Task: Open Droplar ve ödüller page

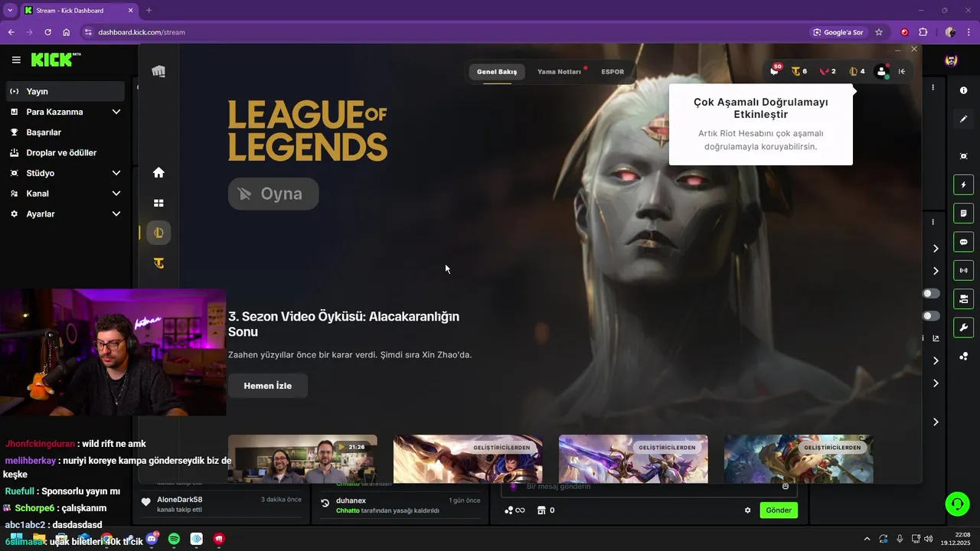Action: 65,153
